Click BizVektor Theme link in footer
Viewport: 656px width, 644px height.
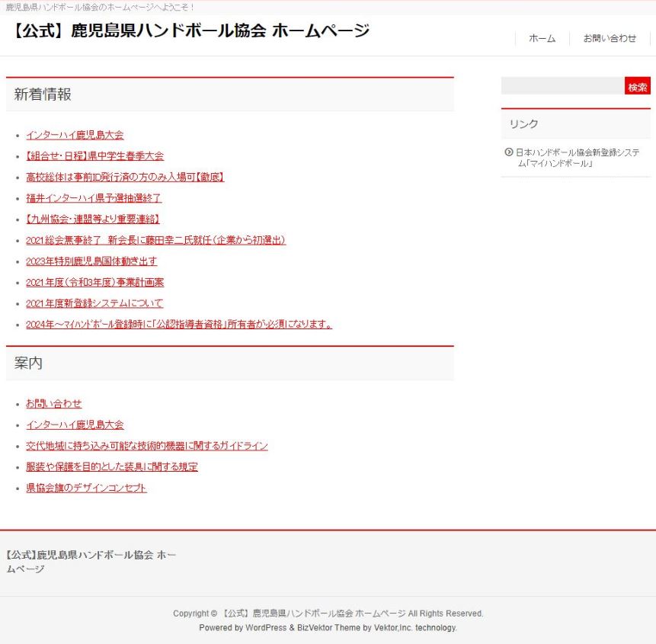tap(328, 628)
